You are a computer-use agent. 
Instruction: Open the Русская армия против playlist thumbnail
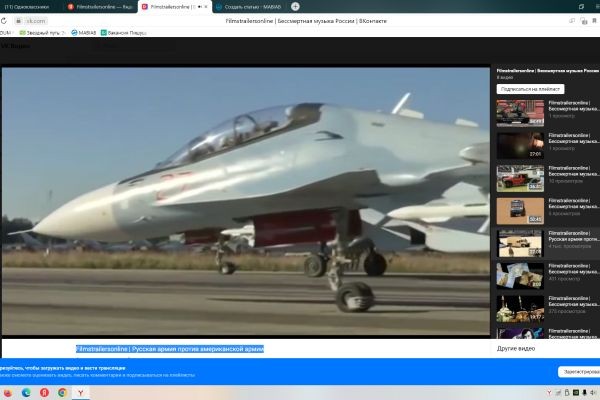520,243
